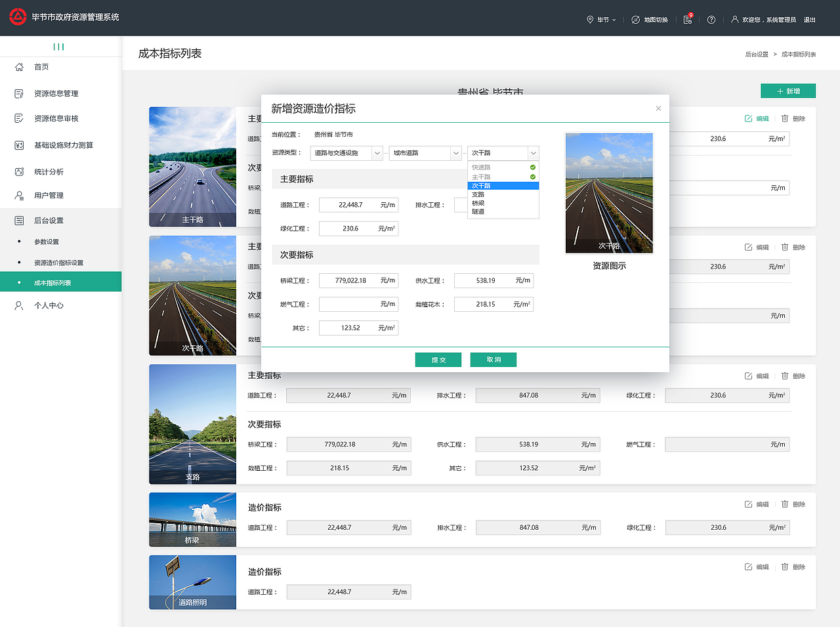Click the dialog 栽植花木 input showing 218.15
The width and height of the screenshot is (840, 627).
pyautogui.click(x=493, y=304)
